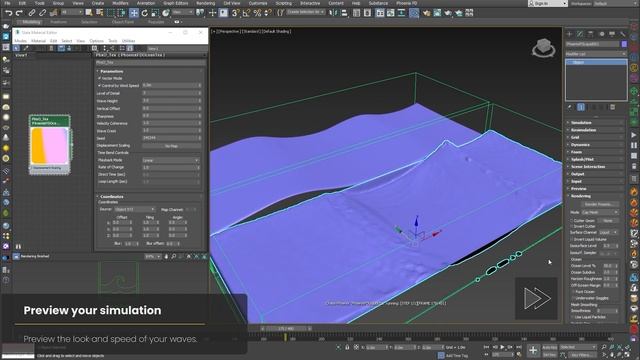Click the selection lock icon in status bar
This screenshot has height=360, width=640.
tap(347, 347)
